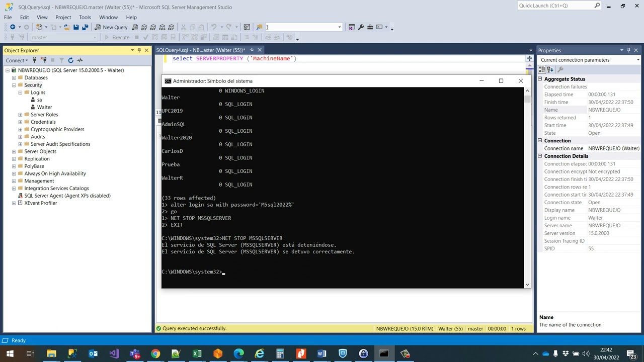The width and height of the screenshot is (644, 362).
Task: Collapse the Connection Details section
Action: coord(540,156)
